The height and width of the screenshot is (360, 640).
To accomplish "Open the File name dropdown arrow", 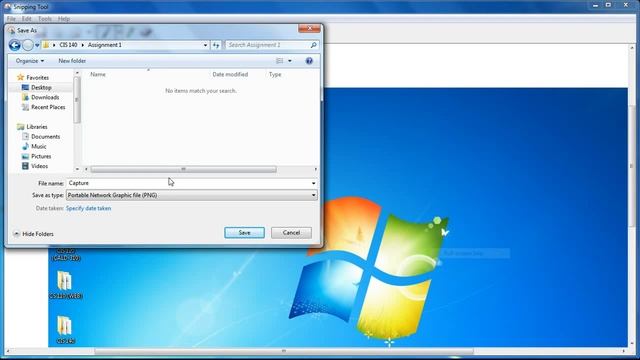I will pos(313,183).
